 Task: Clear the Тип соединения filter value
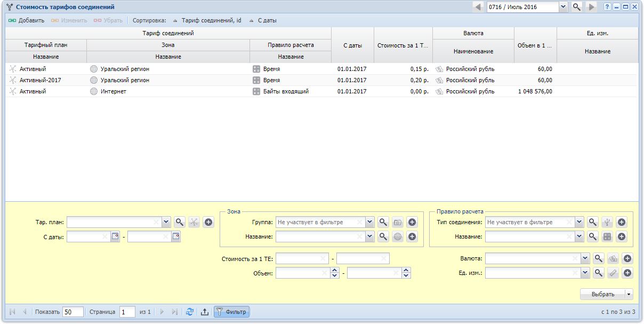569,222
